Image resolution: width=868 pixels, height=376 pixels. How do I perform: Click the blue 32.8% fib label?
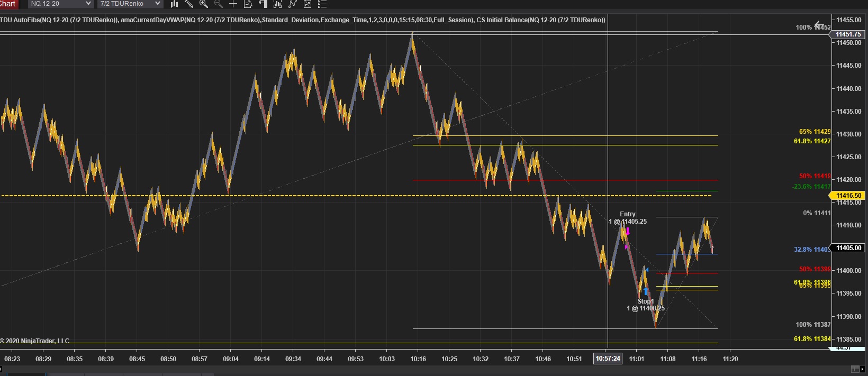click(812, 250)
